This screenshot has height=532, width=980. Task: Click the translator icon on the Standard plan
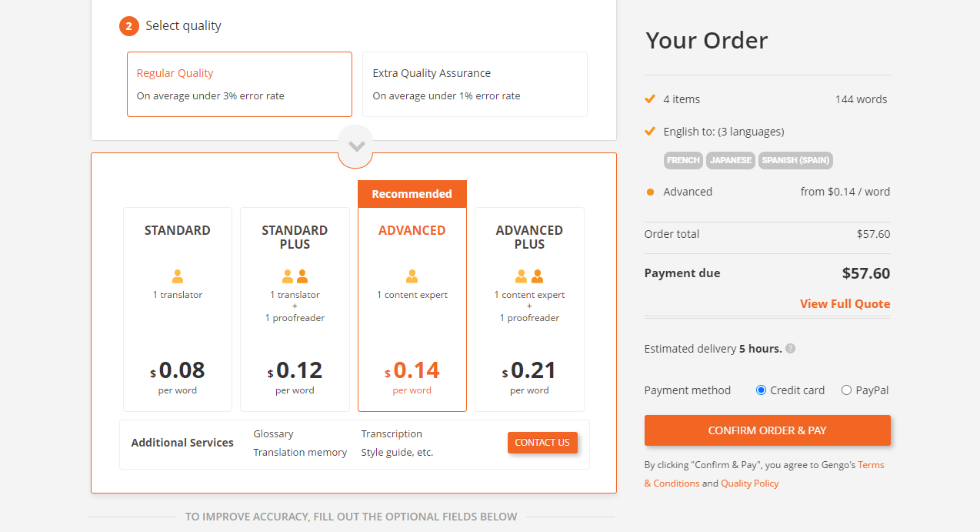coord(177,277)
